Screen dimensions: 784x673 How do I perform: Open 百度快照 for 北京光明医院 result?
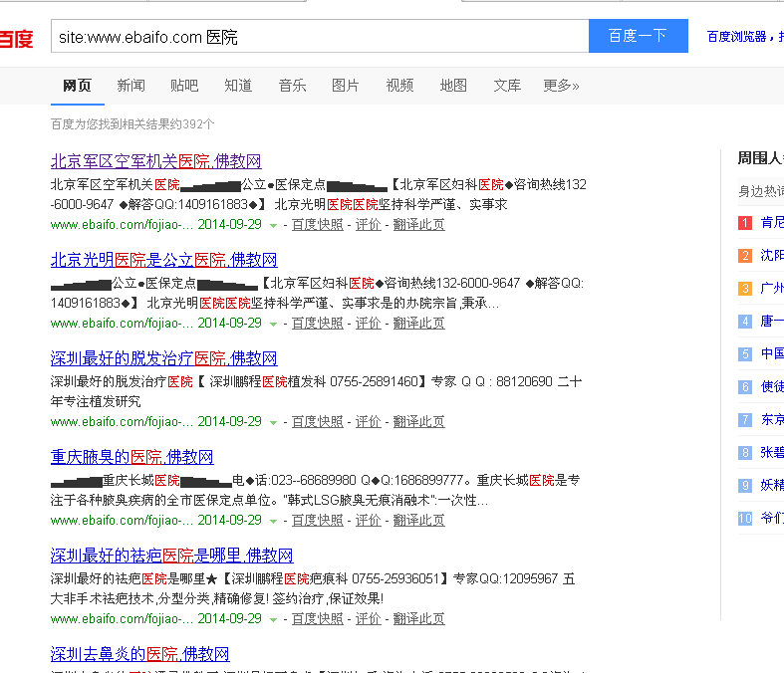tap(318, 324)
